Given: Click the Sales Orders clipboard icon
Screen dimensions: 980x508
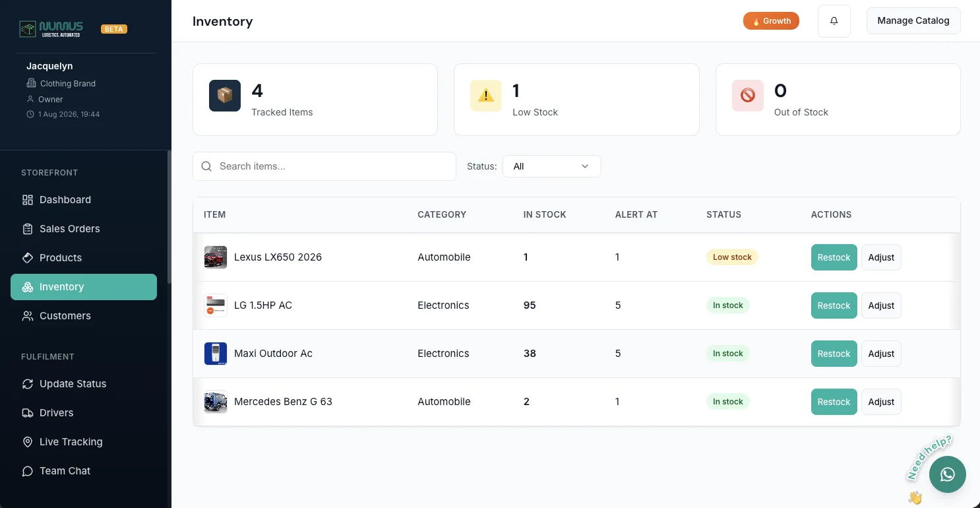Looking at the screenshot, I should pyautogui.click(x=28, y=229).
